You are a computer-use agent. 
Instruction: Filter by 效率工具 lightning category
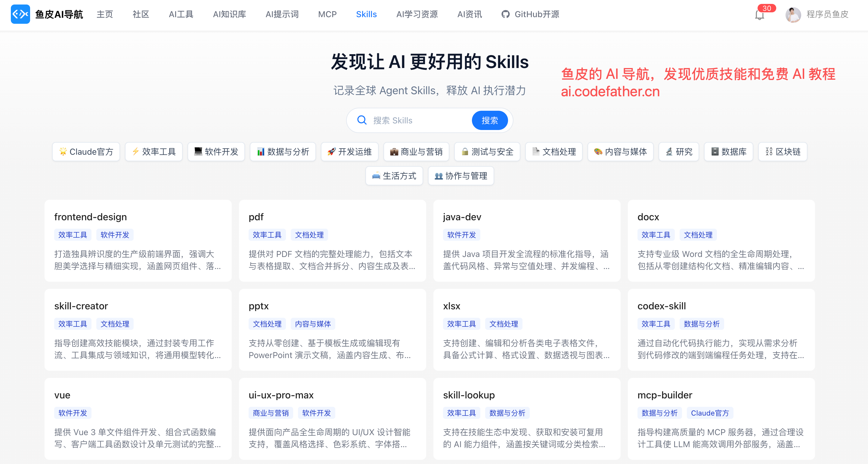point(154,152)
